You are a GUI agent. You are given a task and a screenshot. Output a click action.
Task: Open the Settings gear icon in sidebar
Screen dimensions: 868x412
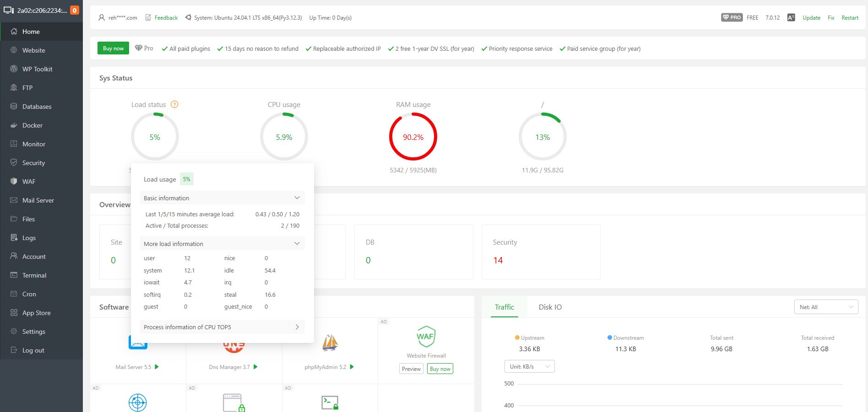tap(14, 332)
